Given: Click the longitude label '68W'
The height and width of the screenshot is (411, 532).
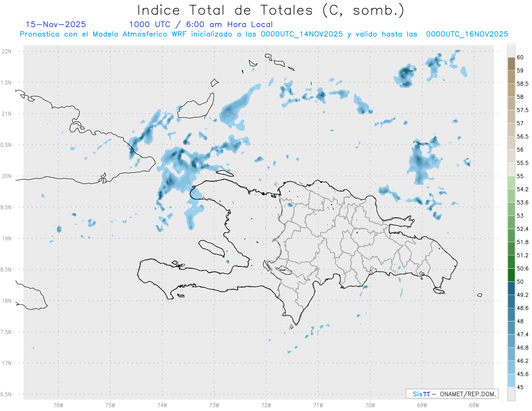Looking at the screenshot, I should [x=473, y=405].
